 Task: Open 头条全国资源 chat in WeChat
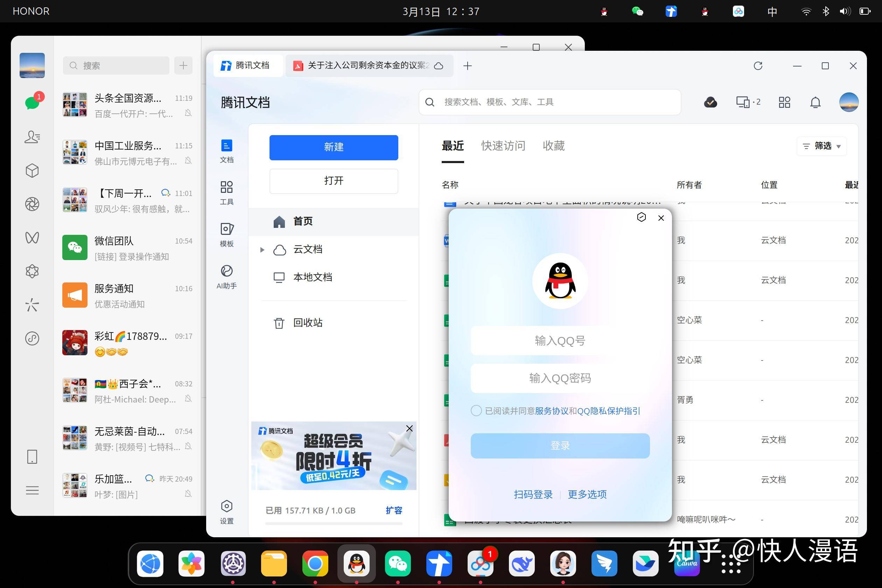127,105
